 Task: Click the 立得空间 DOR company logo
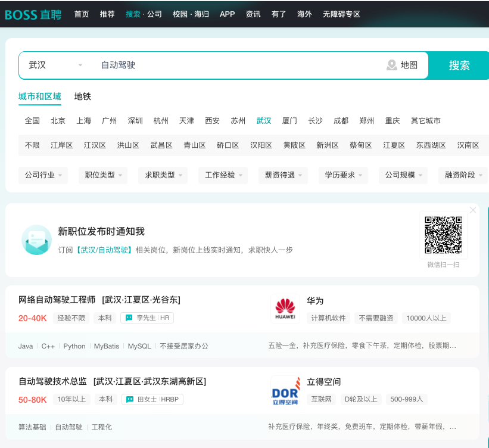click(x=285, y=390)
